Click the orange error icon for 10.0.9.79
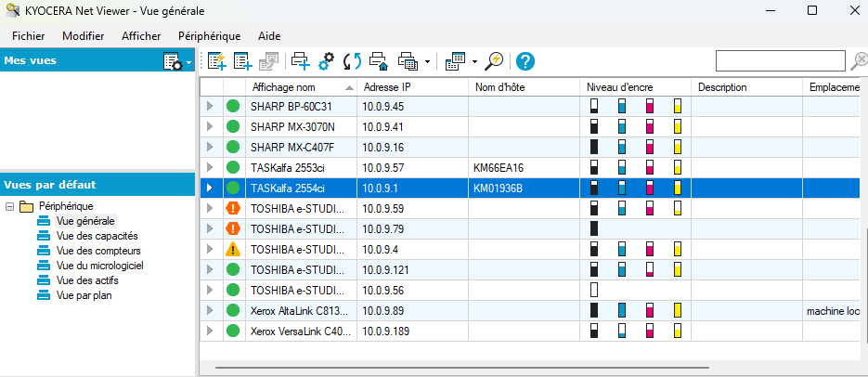This screenshot has width=868, height=377. [x=233, y=228]
